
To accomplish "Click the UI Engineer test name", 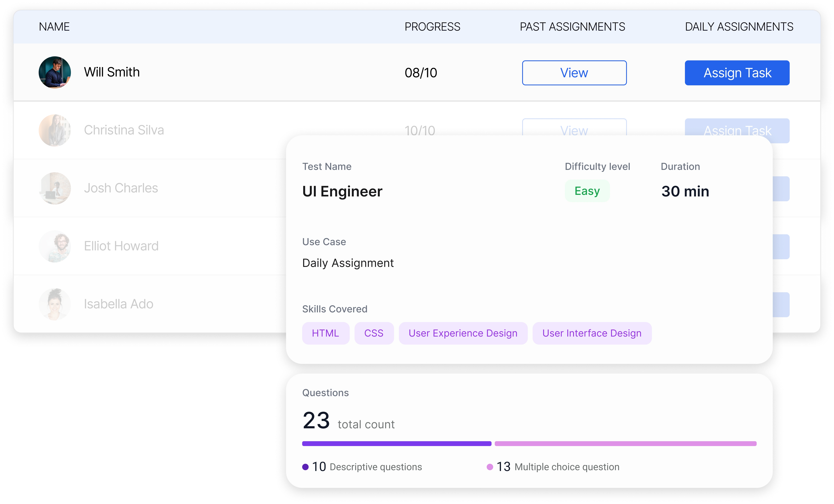I will tap(342, 191).
